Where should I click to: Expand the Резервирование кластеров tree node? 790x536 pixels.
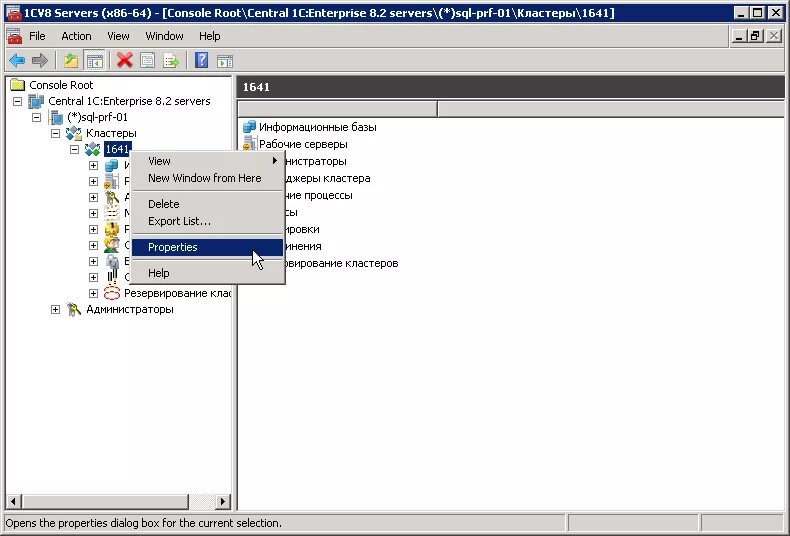coord(93,293)
